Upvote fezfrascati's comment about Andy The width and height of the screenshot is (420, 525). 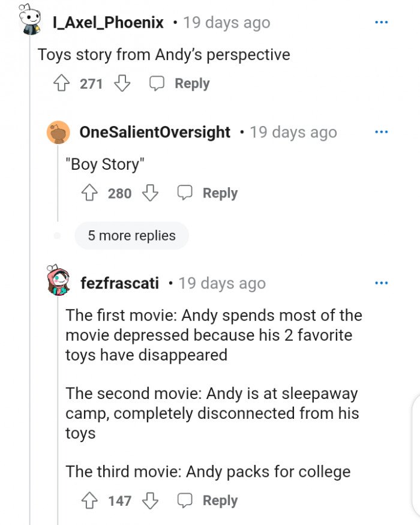click(x=90, y=500)
